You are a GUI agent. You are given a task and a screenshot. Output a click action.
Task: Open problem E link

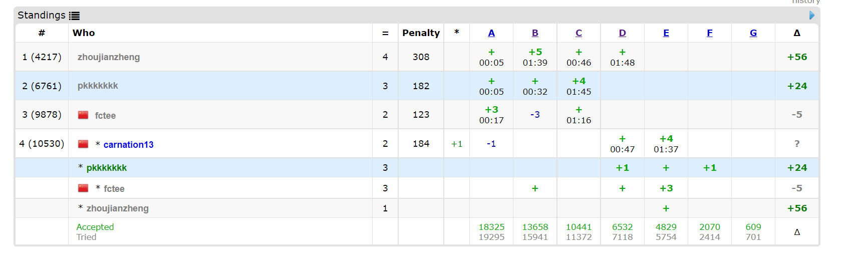click(666, 33)
